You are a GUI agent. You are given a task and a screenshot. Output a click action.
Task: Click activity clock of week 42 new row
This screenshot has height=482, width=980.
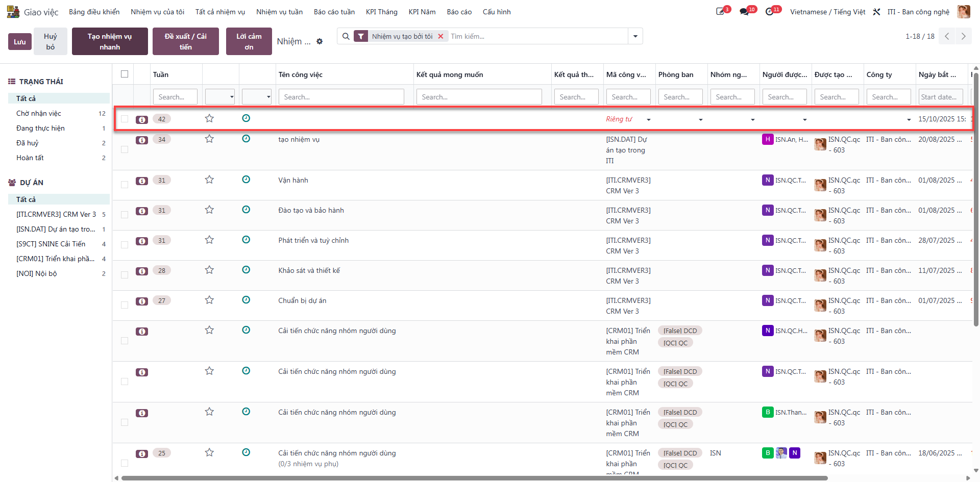246,118
